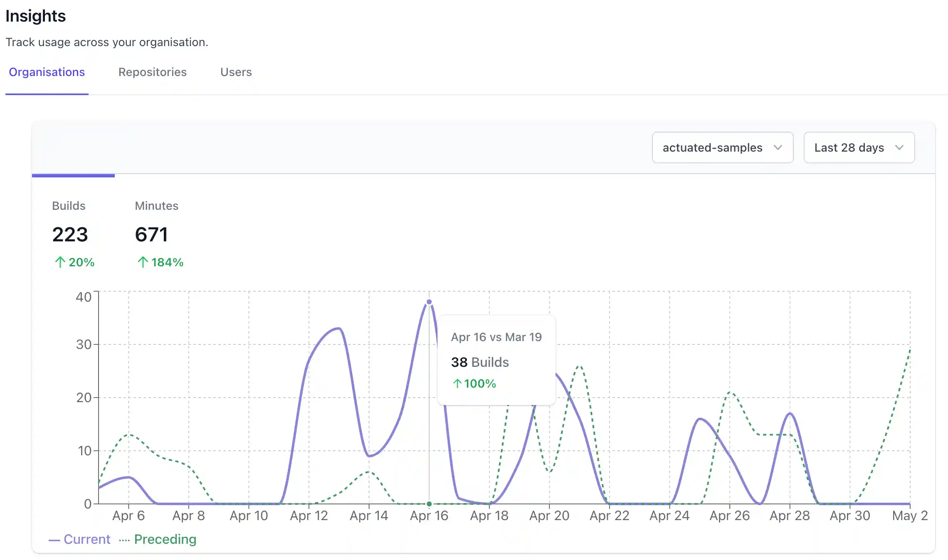The width and height of the screenshot is (948, 560).
Task: Click the green data point at Apr 16 baseline
Action: coord(429,504)
